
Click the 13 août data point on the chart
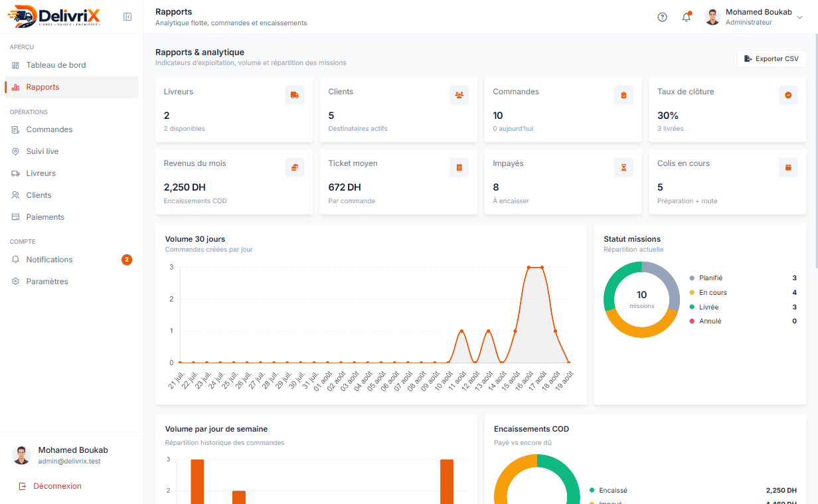(x=488, y=331)
